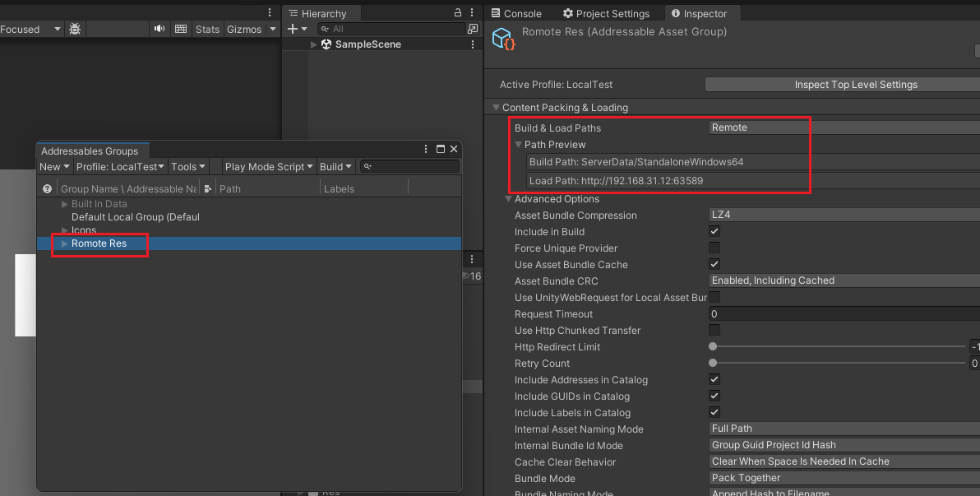Switch to the Console tab
The height and width of the screenshot is (496, 980).
[516, 13]
